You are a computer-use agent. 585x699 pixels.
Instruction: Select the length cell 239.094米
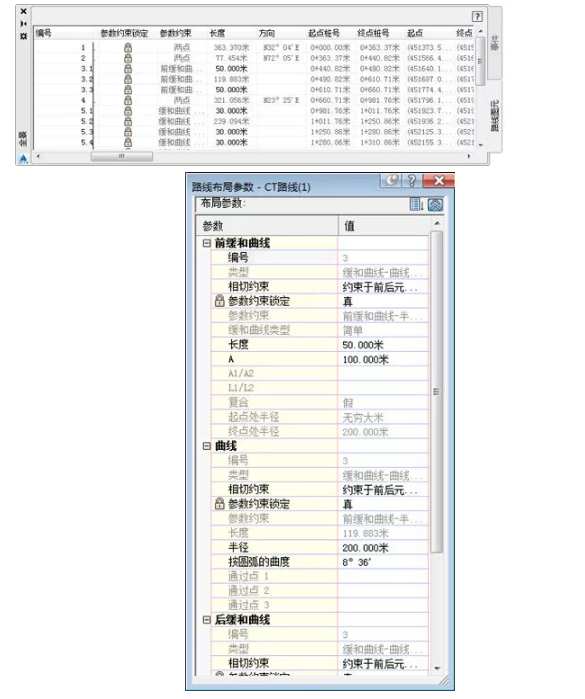point(231,121)
